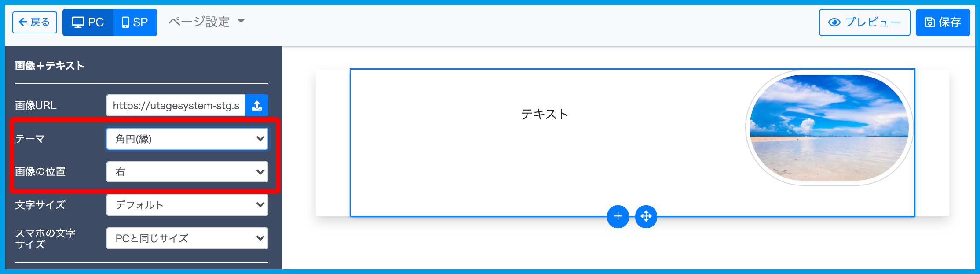Screen dimensions: 980x274
Task: Click the 画像+テキスト panel heading
Action: [50, 66]
